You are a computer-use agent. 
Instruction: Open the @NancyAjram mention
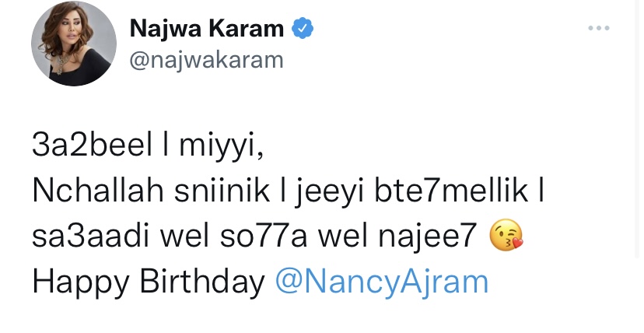tap(382, 281)
